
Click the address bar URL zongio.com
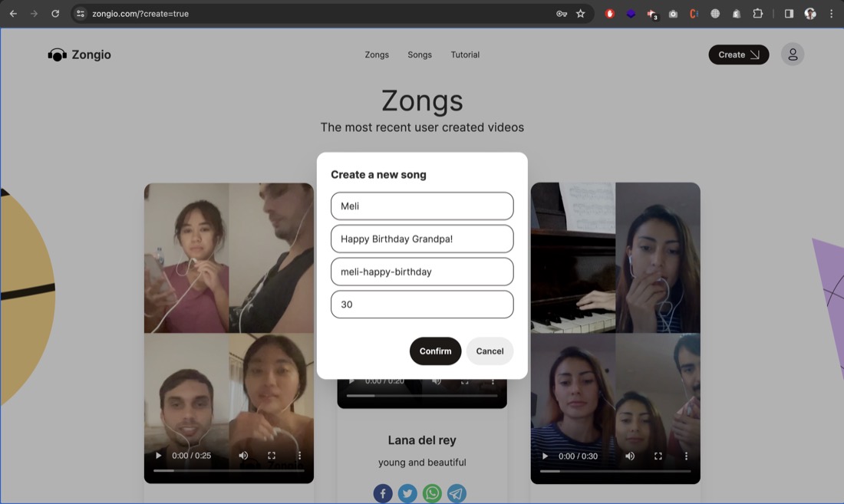(140, 14)
